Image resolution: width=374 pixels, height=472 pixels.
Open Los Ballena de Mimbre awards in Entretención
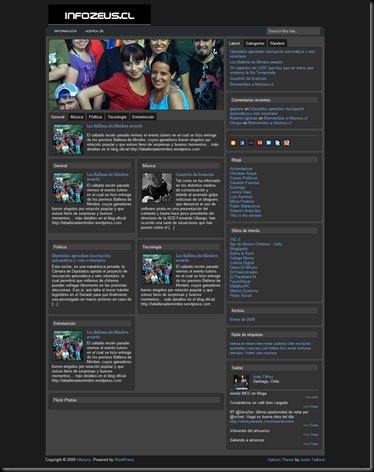tap(108, 335)
